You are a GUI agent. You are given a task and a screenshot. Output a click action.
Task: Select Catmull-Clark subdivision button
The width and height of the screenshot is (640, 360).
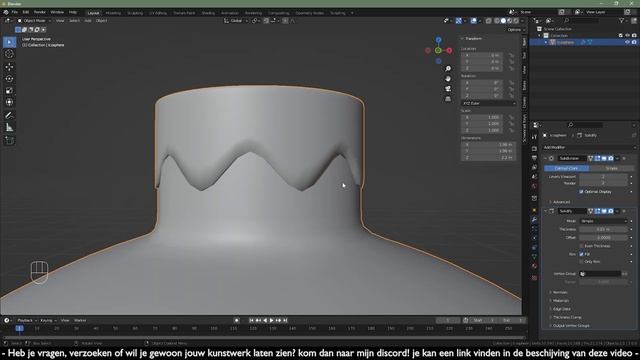566,168
